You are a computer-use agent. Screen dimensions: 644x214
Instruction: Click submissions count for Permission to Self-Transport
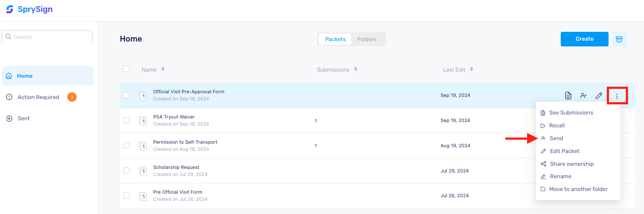pyautogui.click(x=316, y=145)
